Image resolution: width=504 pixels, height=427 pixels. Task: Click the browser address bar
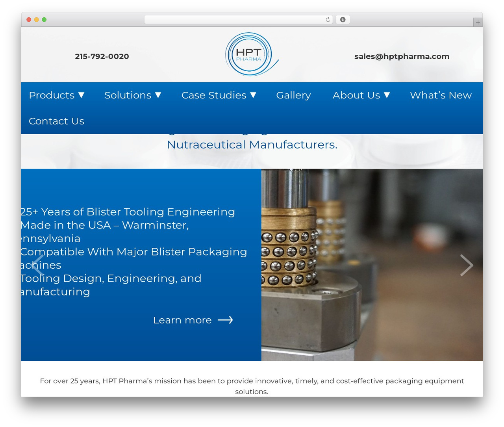(239, 20)
